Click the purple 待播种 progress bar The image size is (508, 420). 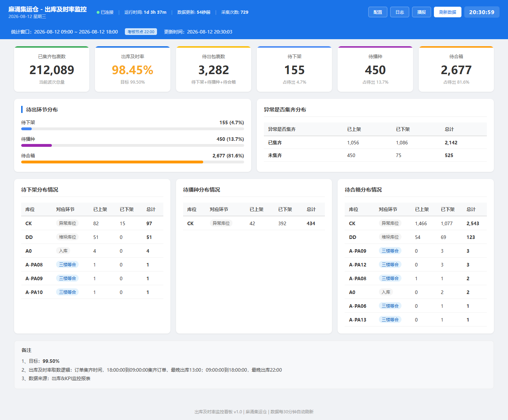(x=36, y=145)
